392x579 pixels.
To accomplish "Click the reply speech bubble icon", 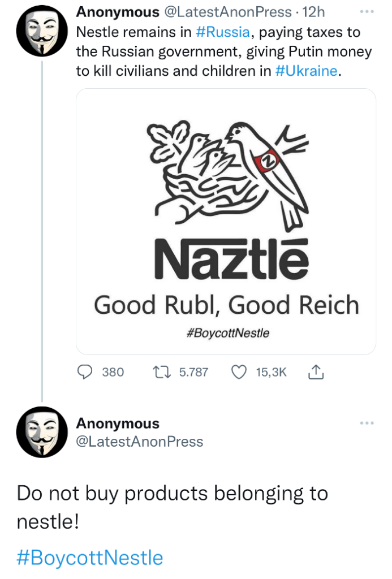I will 84,372.
